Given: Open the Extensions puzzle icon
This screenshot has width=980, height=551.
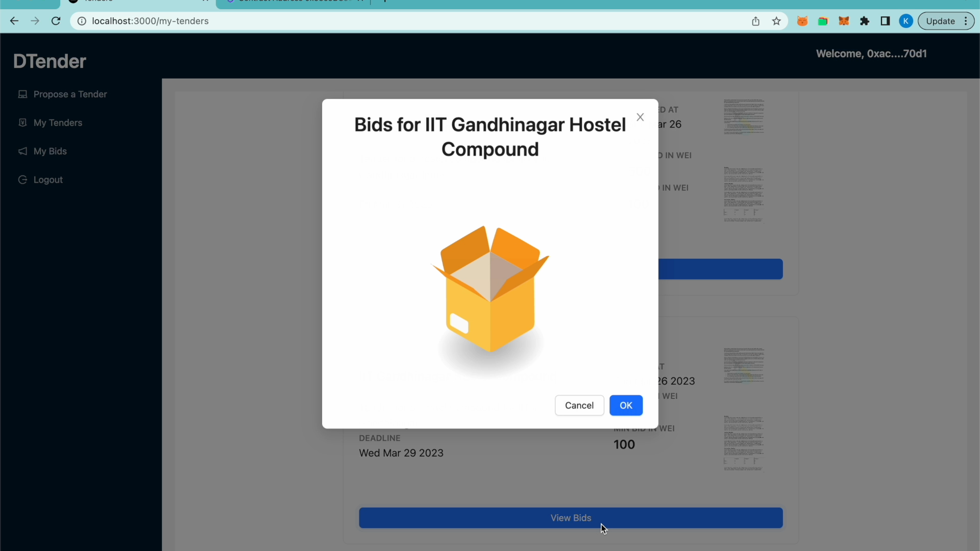Looking at the screenshot, I should pos(865,21).
